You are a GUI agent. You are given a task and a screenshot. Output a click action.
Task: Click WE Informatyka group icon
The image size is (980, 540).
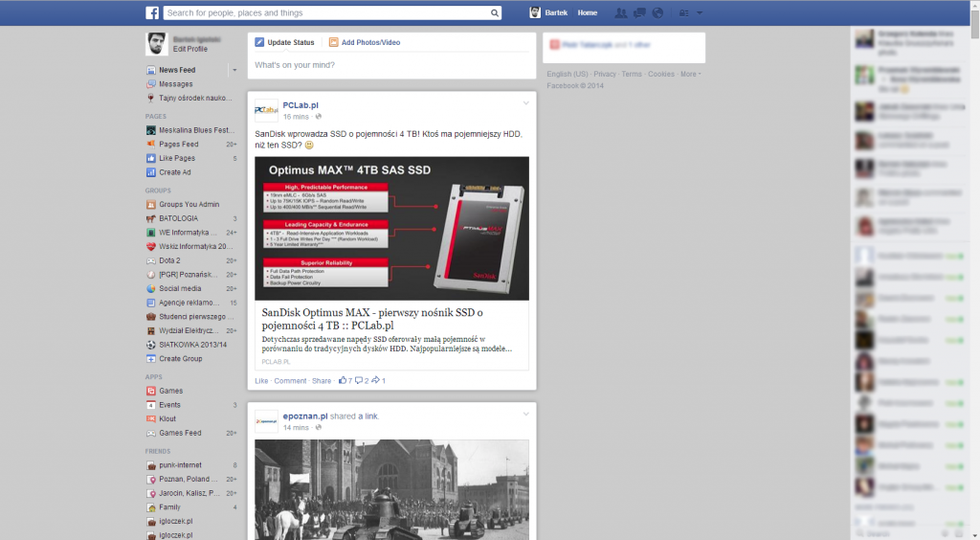pyautogui.click(x=150, y=233)
